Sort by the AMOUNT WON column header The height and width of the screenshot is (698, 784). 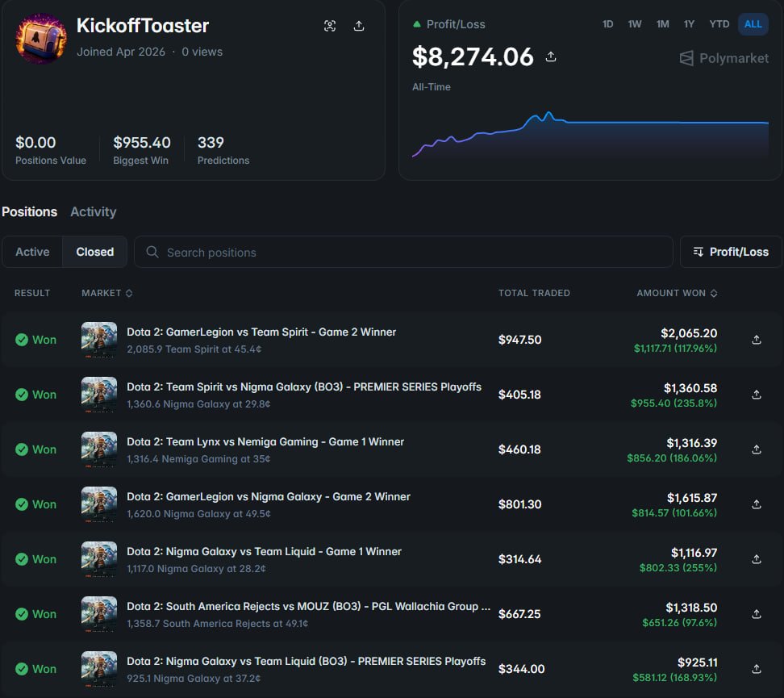click(x=677, y=293)
